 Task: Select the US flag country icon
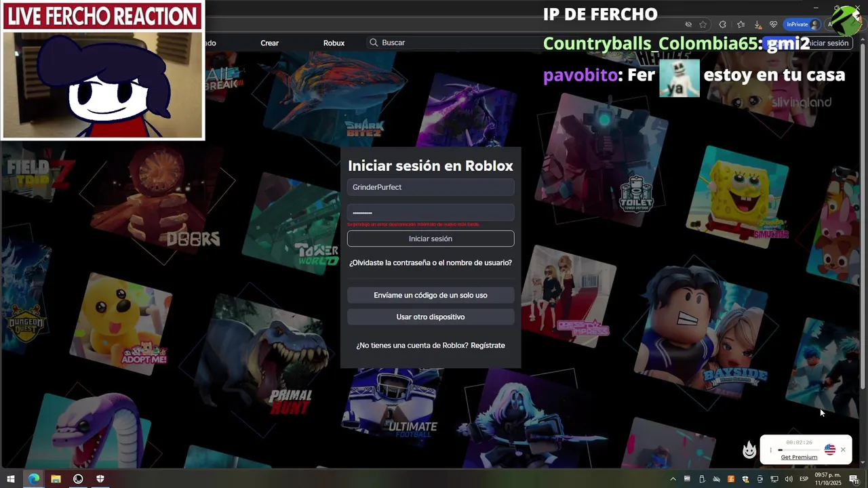pos(830,449)
